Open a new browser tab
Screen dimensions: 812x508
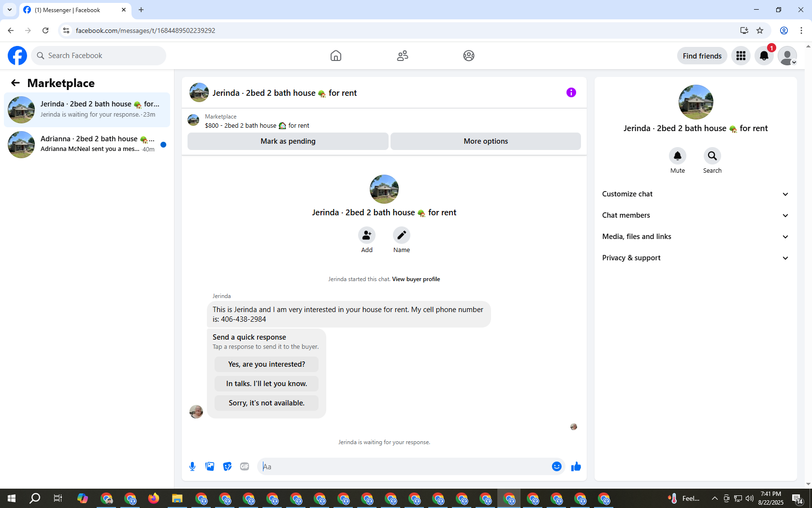(x=141, y=10)
